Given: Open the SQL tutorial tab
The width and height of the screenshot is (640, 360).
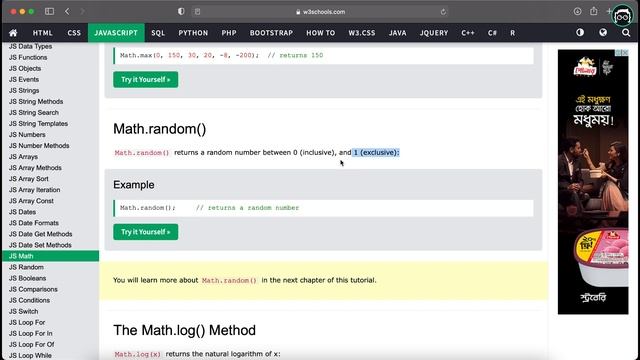Looking at the screenshot, I should pos(158,33).
